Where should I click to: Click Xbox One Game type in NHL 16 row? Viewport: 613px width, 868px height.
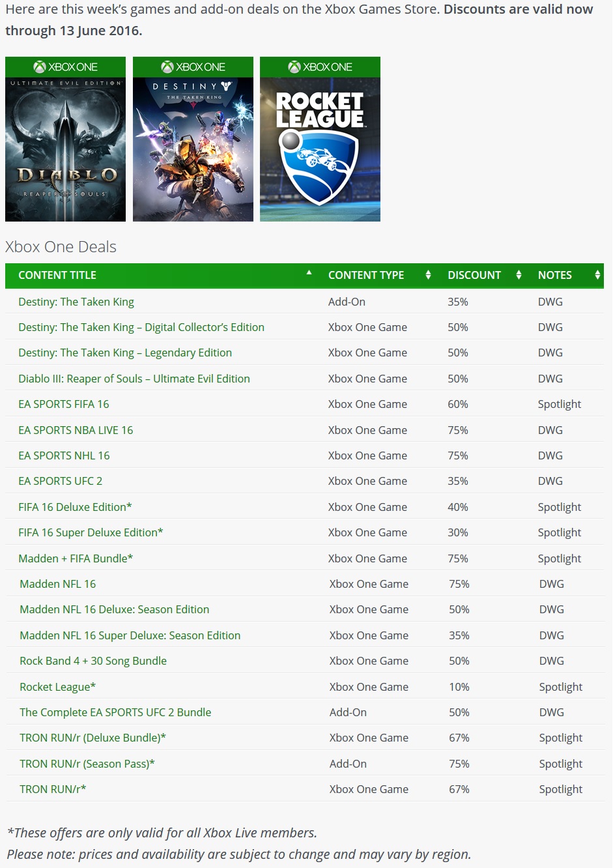point(367,456)
